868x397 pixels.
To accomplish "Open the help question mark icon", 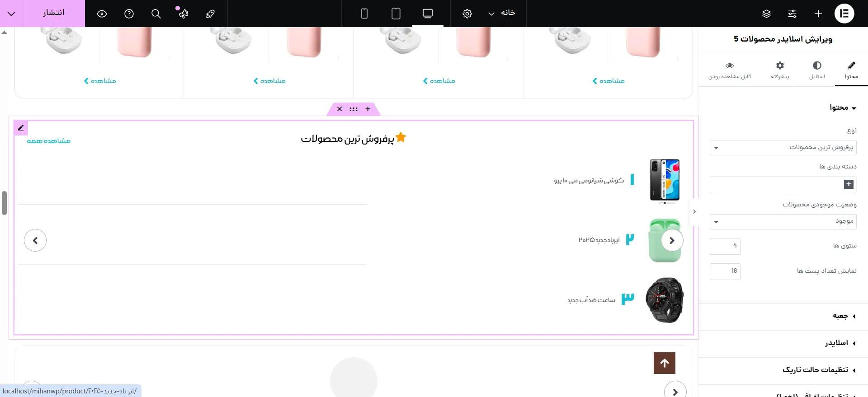I will 129,14.
